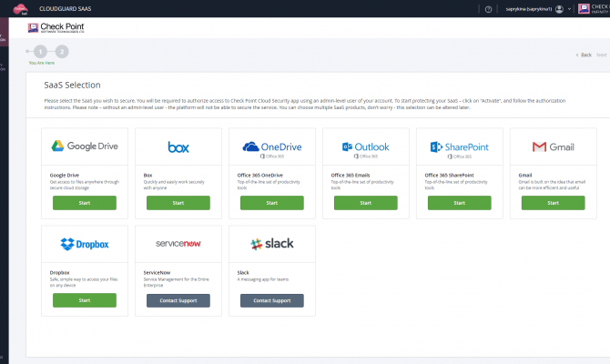Click the 'CLOUDGUARD SAAS' header title
The width and height of the screenshot is (610, 364).
pos(65,8)
